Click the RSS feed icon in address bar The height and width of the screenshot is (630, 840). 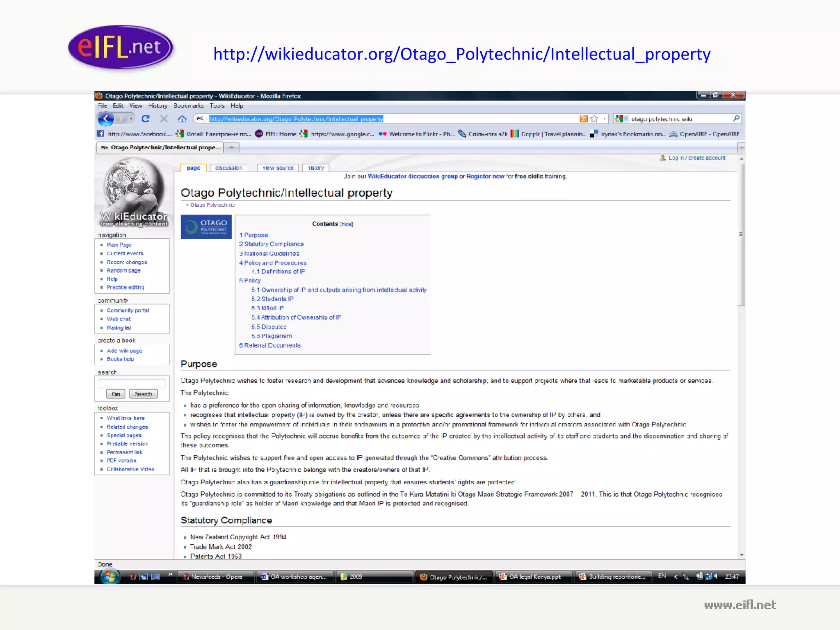(583, 119)
